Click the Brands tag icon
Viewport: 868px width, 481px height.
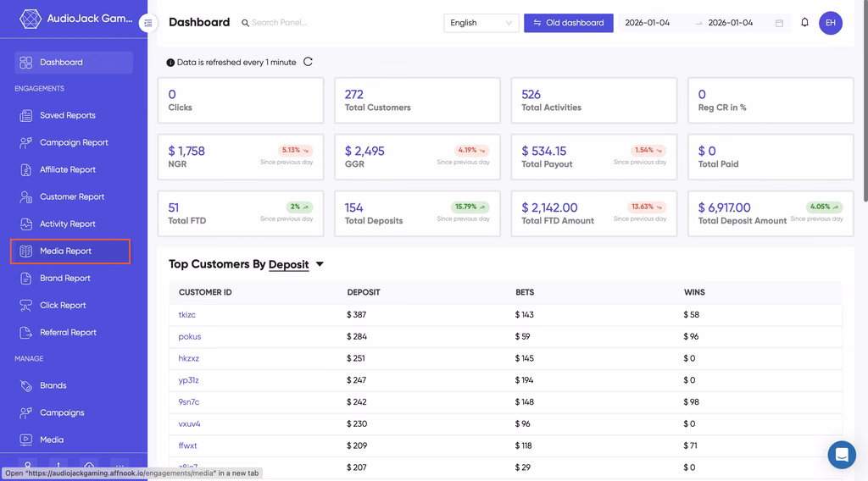(26, 385)
